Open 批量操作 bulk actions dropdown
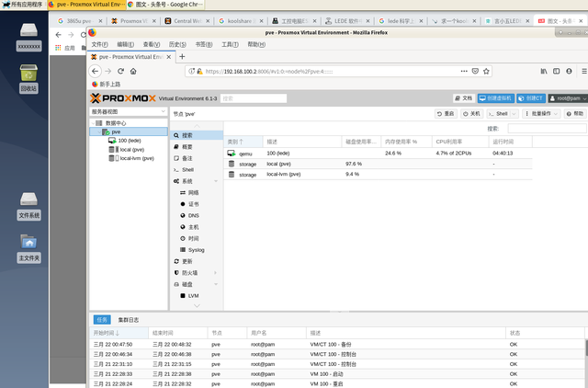Screen dimensions: 588x388 pyautogui.click(x=541, y=114)
